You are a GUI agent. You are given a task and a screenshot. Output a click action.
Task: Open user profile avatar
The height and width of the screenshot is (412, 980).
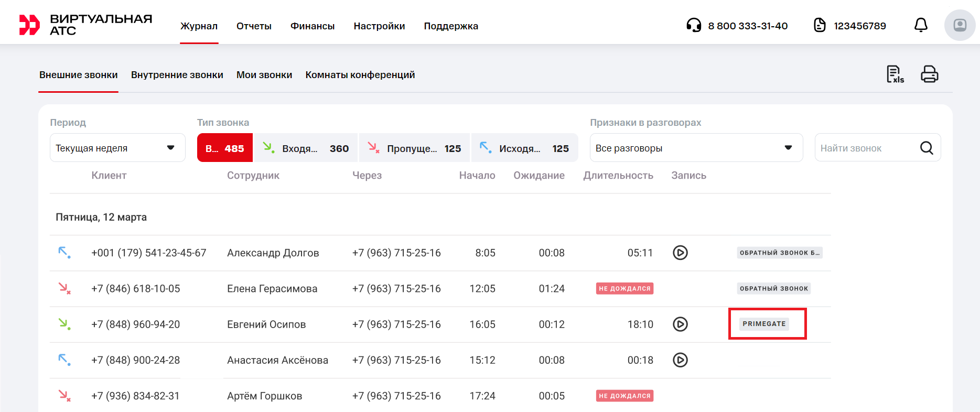tap(959, 25)
